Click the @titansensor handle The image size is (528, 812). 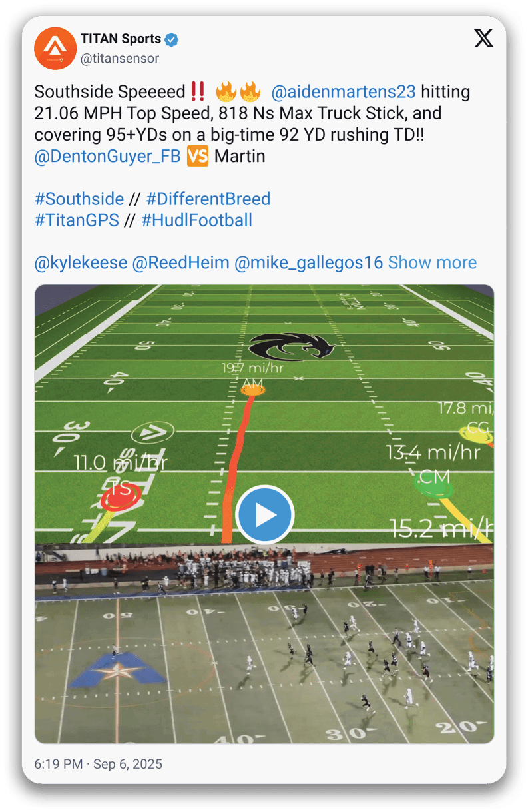120,59
